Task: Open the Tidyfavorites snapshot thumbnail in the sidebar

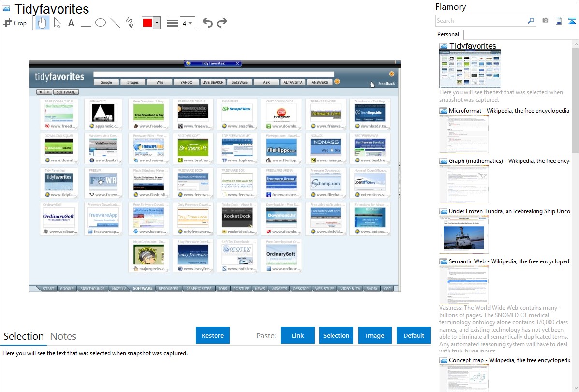Action: tap(470, 69)
